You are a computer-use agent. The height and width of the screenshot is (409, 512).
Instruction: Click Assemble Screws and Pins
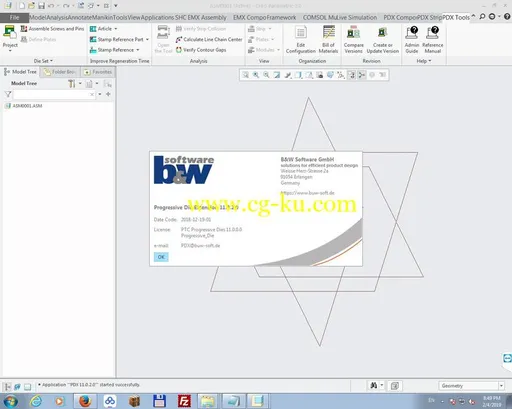click(x=53, y=29)
